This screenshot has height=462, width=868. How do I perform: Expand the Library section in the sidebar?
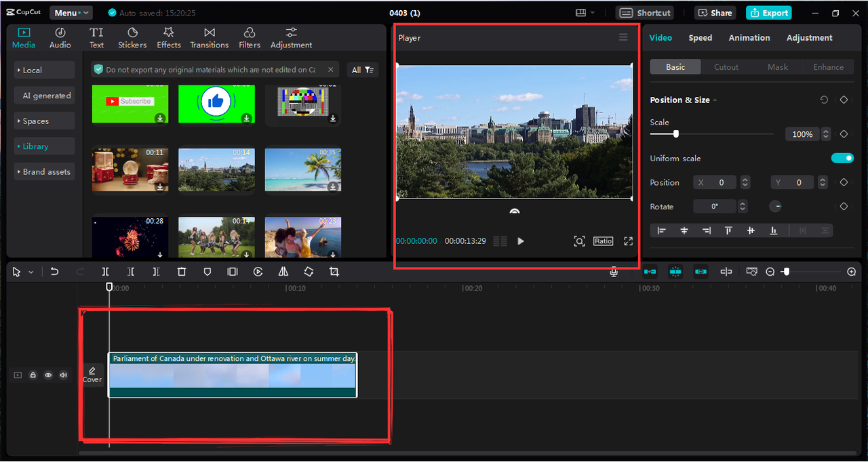coord(44,146)
